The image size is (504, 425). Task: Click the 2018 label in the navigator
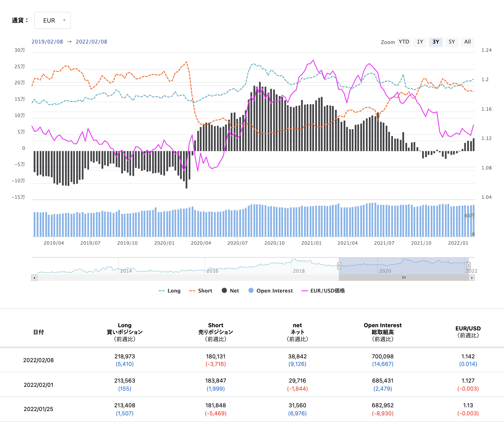tap(299, 271)
